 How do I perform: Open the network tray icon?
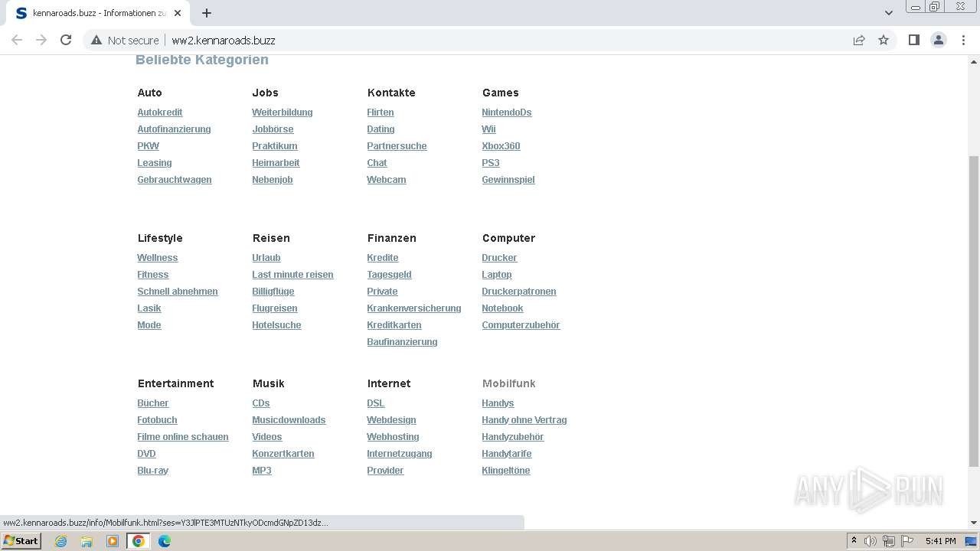coord(889,541)
